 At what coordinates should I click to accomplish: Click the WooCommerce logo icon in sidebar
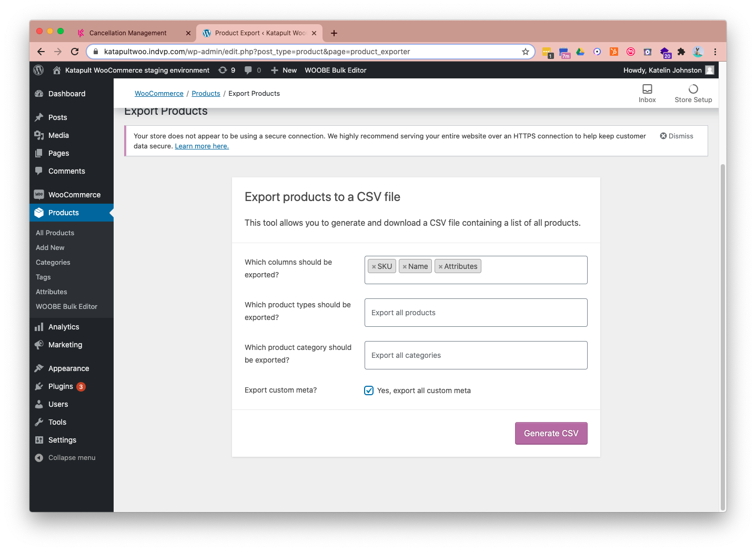click(x=39, y=195)
